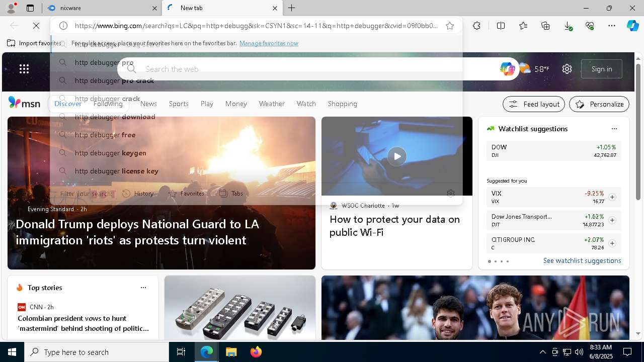Image resolution: width=644 pixels, height=362 pixels.
Task: Add VIX to watchlist
Action: click(x=612, y=197)
